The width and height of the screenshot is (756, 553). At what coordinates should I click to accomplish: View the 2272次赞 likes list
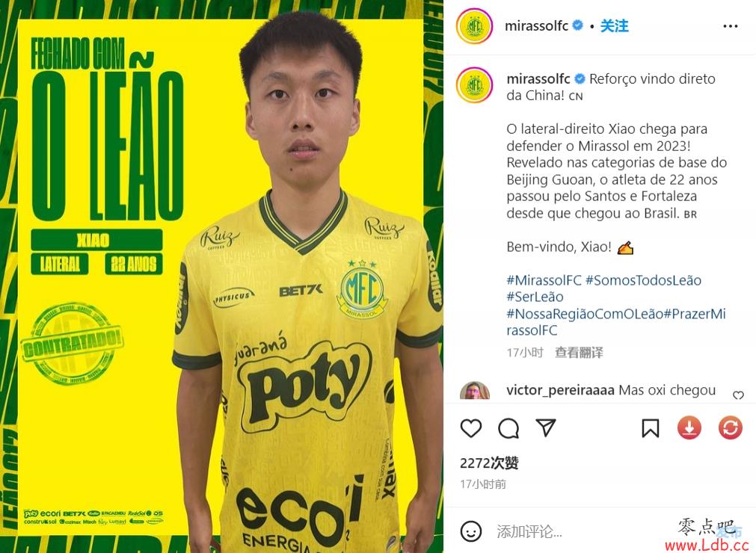coord(489,463)
